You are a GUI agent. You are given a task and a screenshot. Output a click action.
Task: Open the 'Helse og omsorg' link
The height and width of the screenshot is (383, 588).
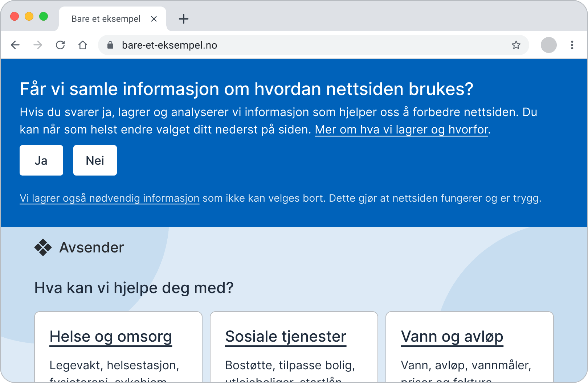(111, 337)
